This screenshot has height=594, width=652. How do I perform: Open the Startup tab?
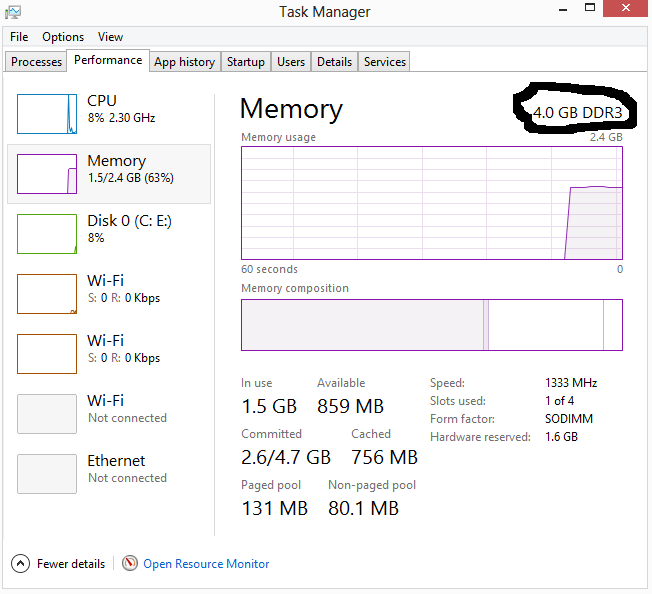[x=246, y=62]
